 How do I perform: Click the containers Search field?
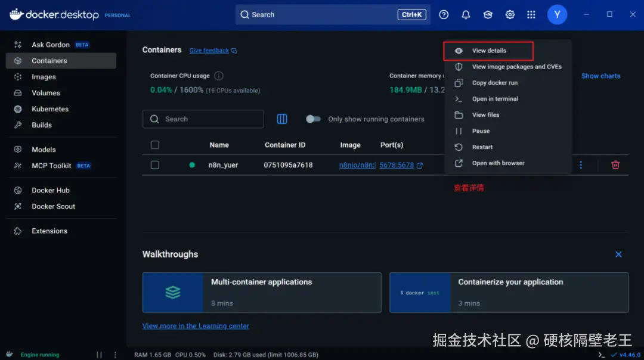(x=203, y=119)
